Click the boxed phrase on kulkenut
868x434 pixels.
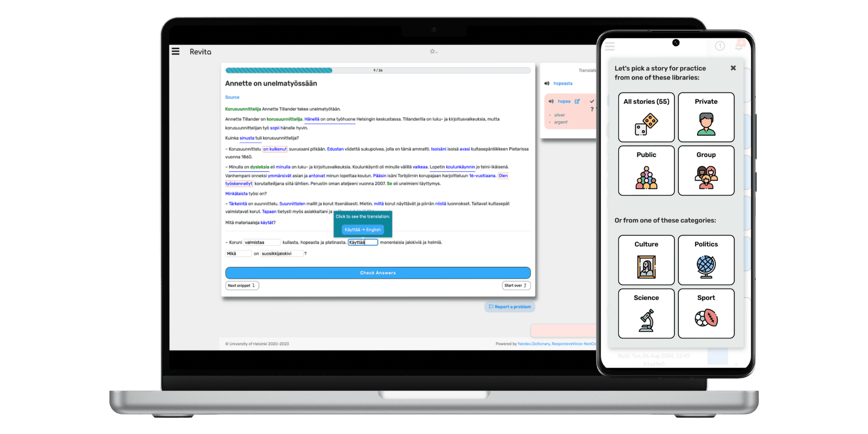(275, 149)
